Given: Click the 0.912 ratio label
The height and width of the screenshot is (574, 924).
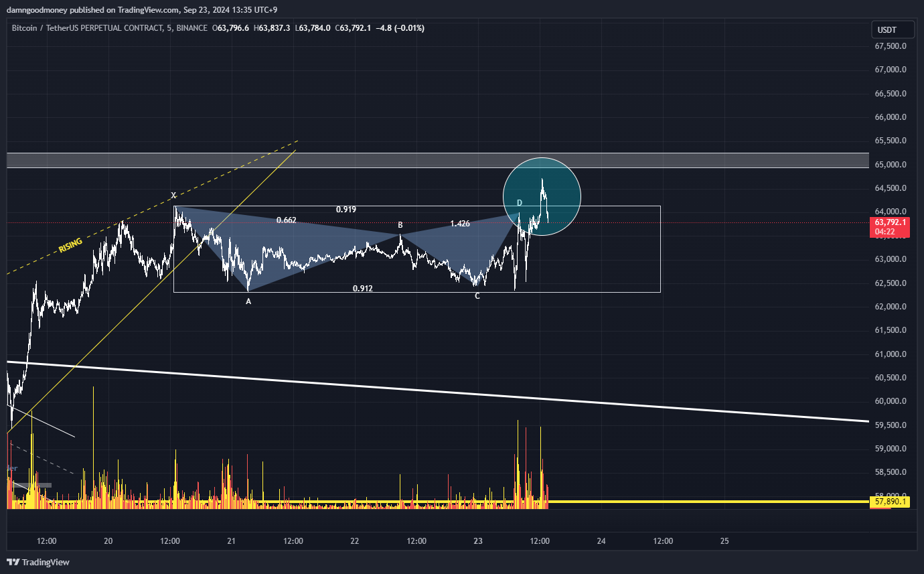Looking at the screenshot, I should pyautogui.click(x=363, y=288).
